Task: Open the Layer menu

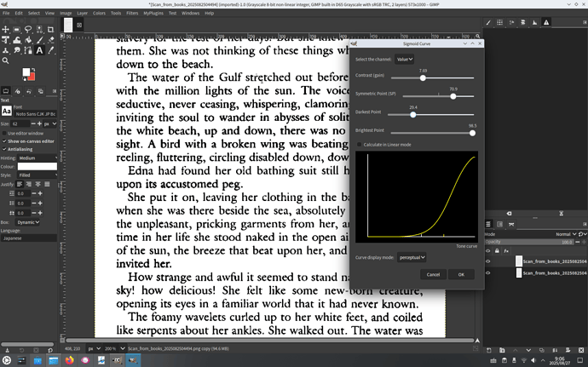Action: [82, 13]
